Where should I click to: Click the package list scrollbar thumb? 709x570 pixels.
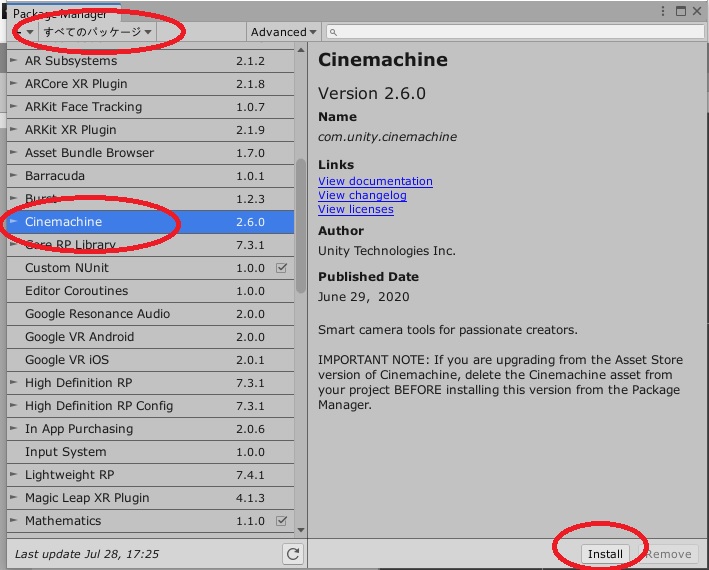click(301, 226)
